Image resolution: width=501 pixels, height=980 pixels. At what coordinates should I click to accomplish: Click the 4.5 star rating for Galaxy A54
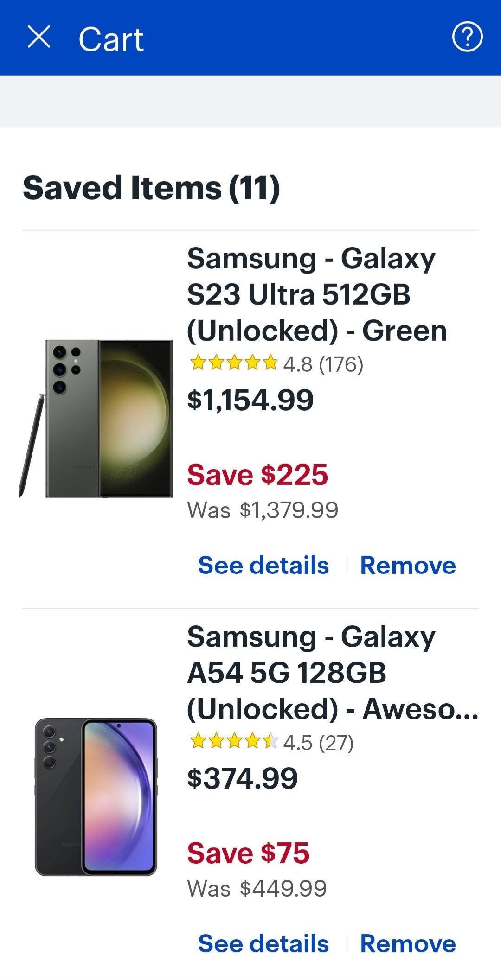272,743
